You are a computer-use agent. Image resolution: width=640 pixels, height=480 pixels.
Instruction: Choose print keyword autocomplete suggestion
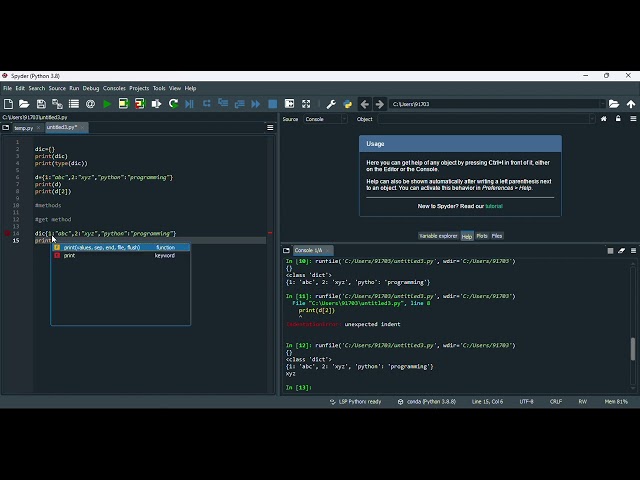pyautogui.click(x=120, y=256)
